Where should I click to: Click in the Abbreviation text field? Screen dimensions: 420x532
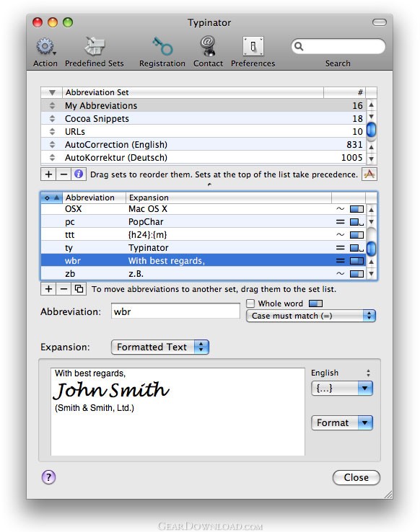(175, 311)
